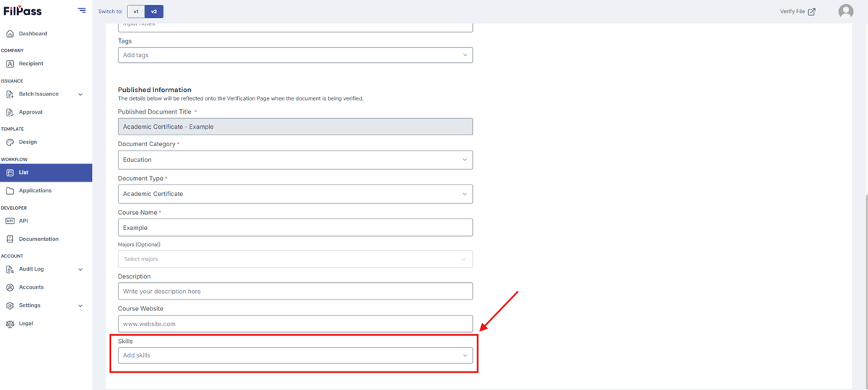Viewport: 868px width, 390px height.
Task: Collapse the sidebar with the menu icon
Action: (82, 11)
